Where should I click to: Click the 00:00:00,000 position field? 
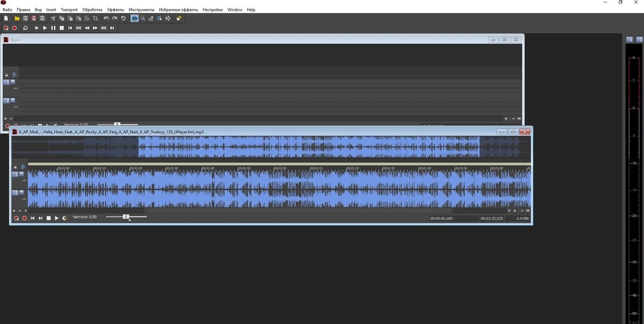point(441,218)
